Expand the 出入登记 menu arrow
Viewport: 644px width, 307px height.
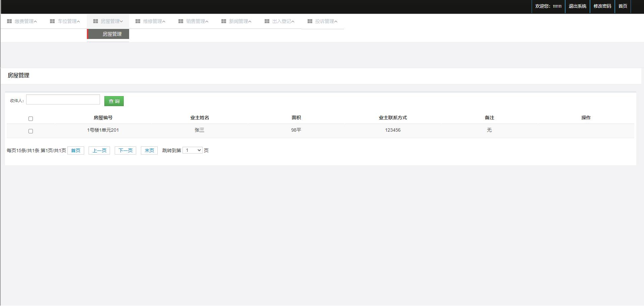pyautogui.click(x=293, y=21)
